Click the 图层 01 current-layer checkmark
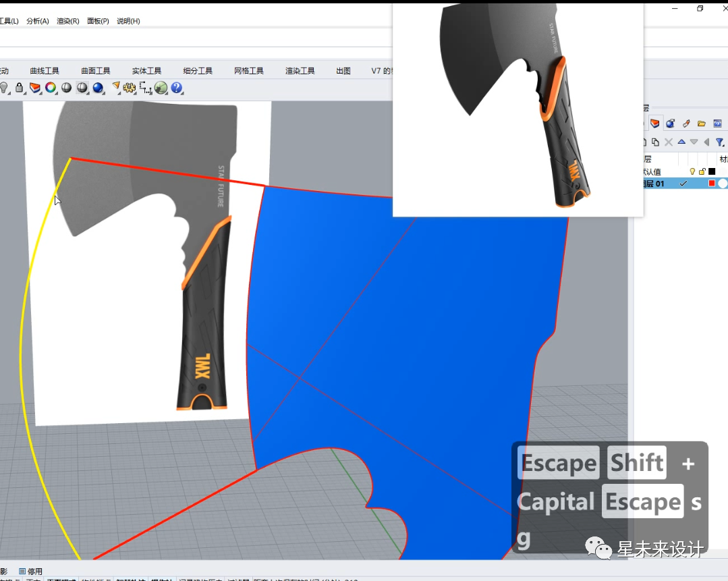 (683, 184)
